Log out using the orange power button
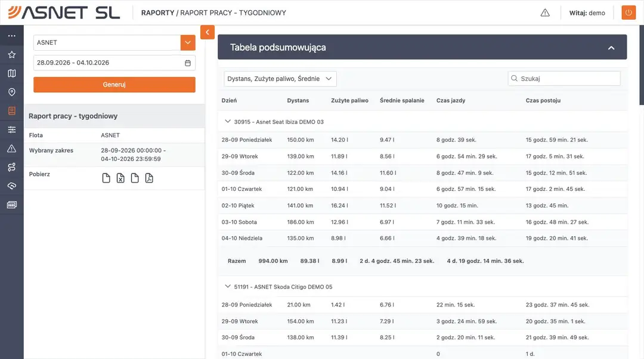Screen dimensions: 644x359 [628, 13]
